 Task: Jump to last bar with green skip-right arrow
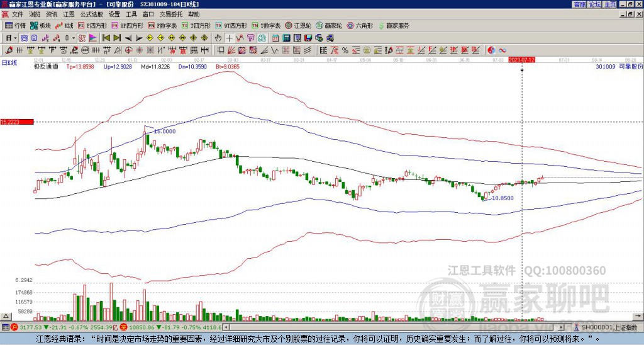click(117, 38)
